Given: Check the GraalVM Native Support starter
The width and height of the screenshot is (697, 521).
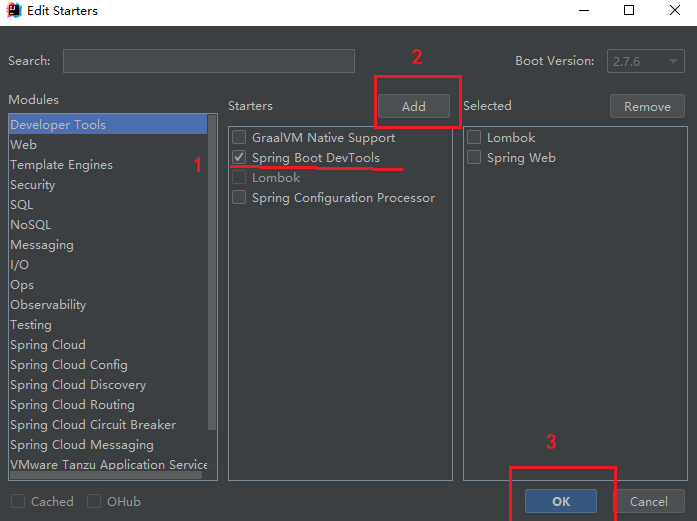Looking at the screenshot, I should pos(239,137).
